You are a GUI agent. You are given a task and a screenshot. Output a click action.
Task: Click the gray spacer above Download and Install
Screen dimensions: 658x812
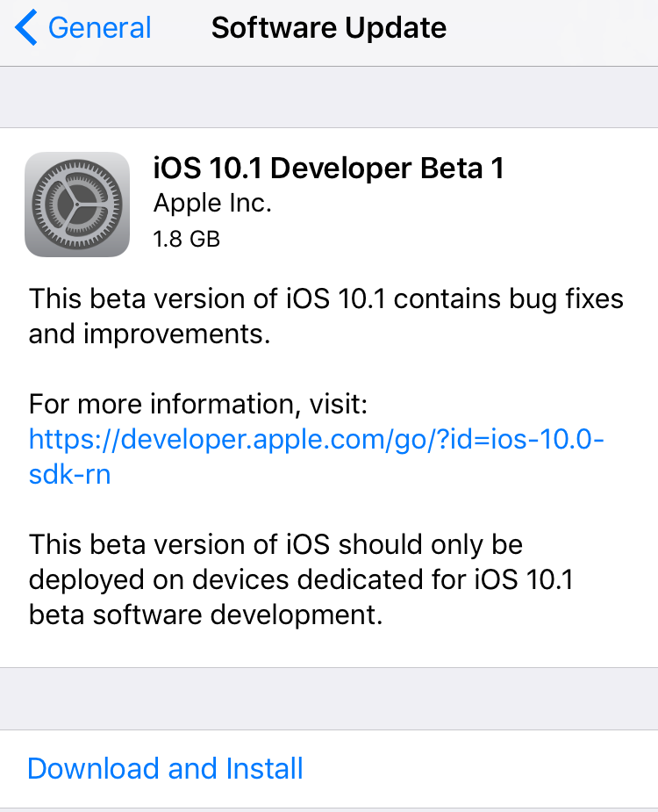pyautogui.click(x=329, y=699)
